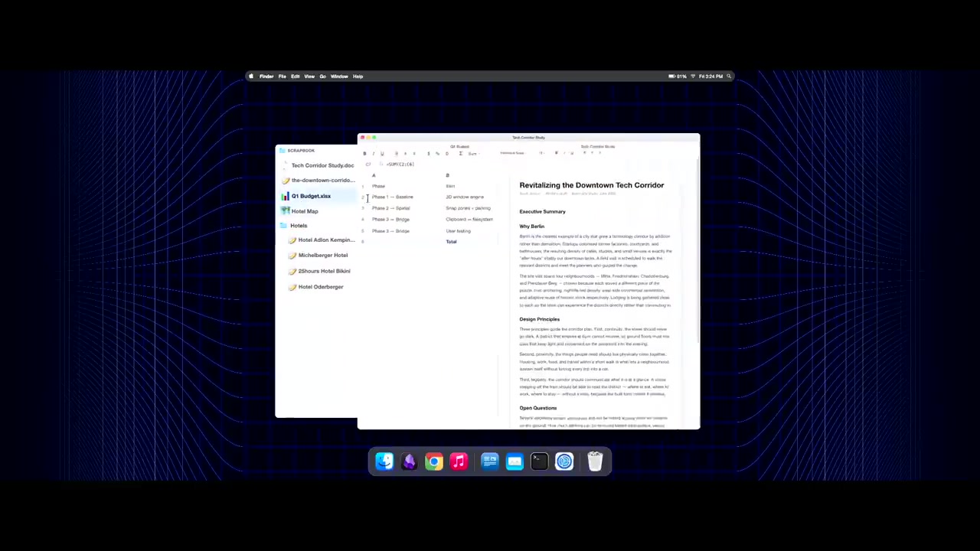The width and height of the screenshot is (980, 551).
Task: Select the 'Snap zones + parking' cell
Action: pos(468,208)
